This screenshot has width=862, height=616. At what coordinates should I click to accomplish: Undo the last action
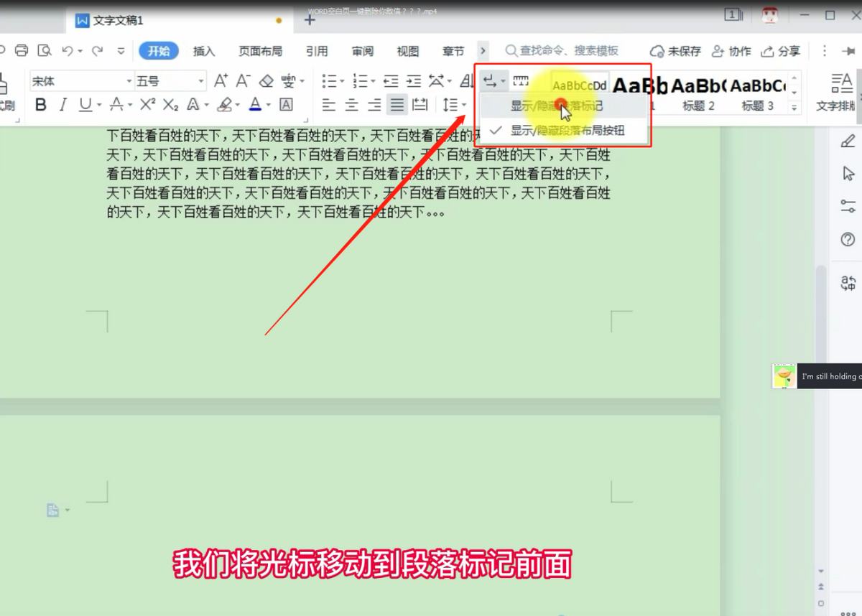(x=68, y=50)
